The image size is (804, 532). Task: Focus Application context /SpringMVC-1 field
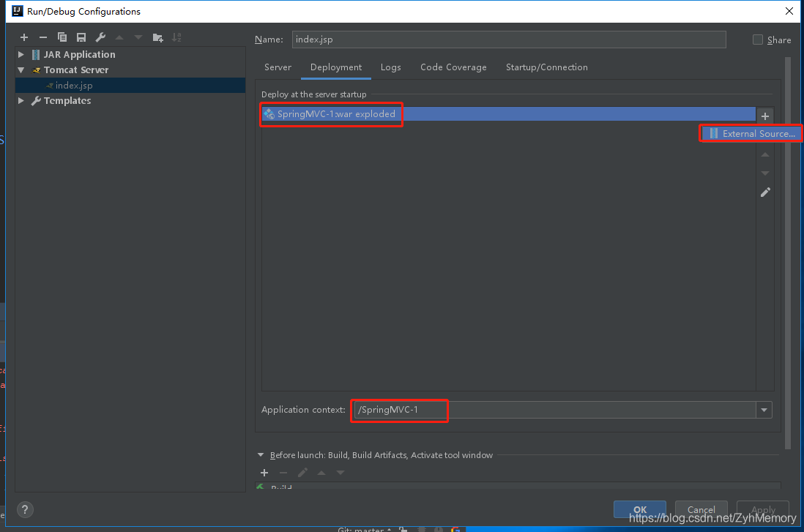[x=555, y=410]
